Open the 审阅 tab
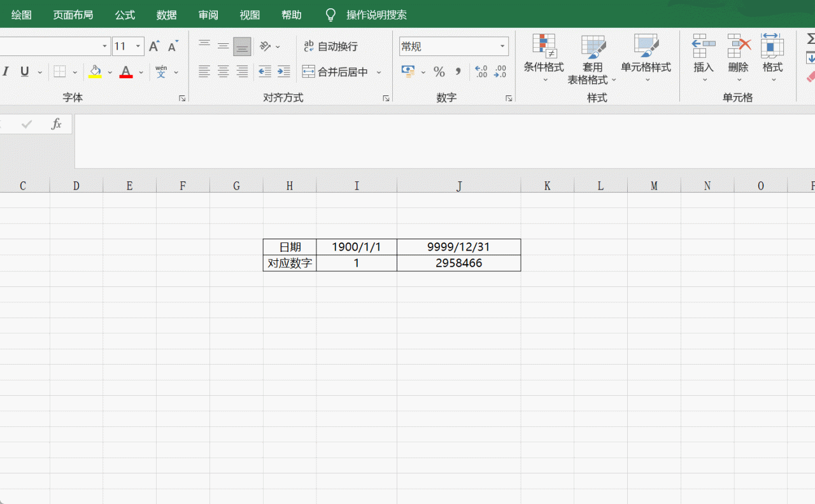Screen dimensions: 815x504 tap(208, 15)
